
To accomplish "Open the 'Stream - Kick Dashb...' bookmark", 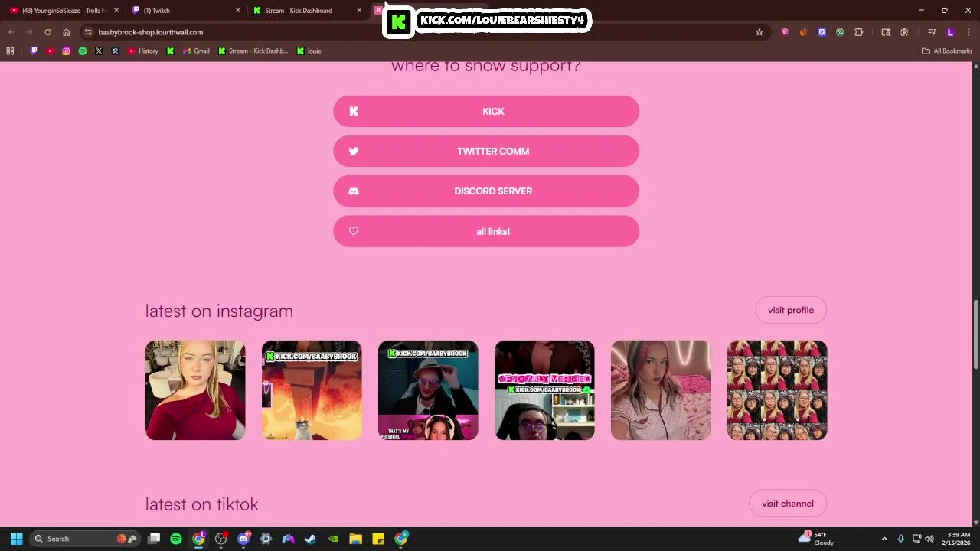I will coord(253,51).
